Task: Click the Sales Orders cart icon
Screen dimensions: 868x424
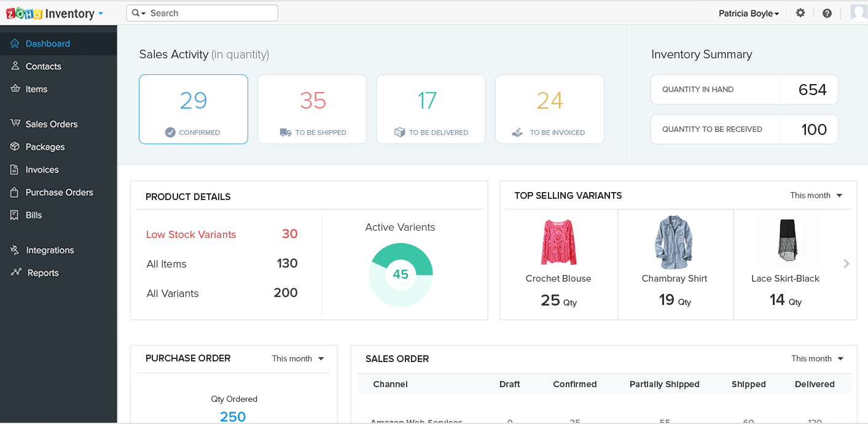Action: point(15,123)
